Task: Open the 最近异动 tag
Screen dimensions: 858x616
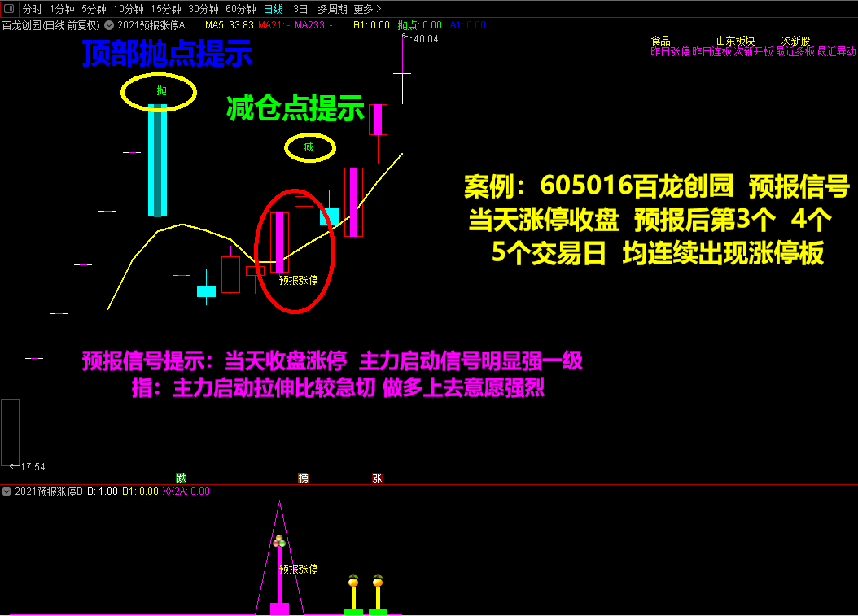Action: [x=836, y=51]
